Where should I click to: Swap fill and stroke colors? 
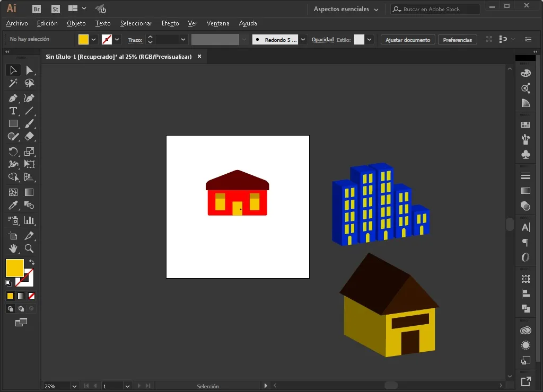pos(32,262)
